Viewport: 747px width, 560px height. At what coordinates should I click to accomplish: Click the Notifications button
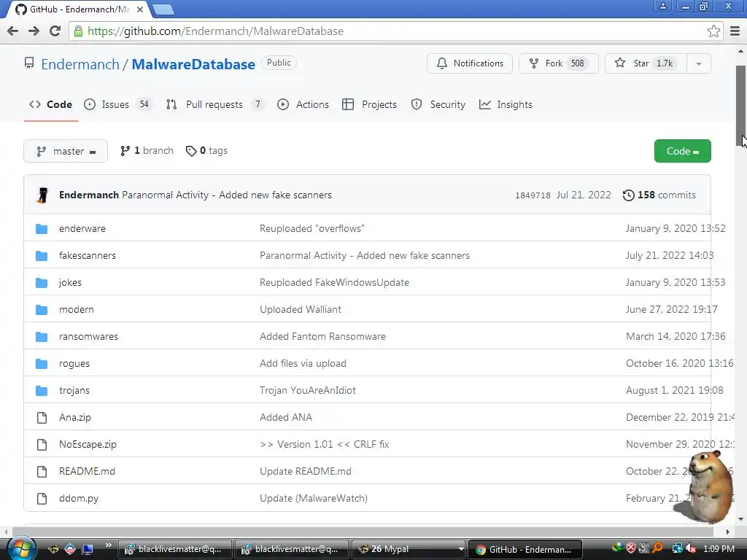coord(470,63)
